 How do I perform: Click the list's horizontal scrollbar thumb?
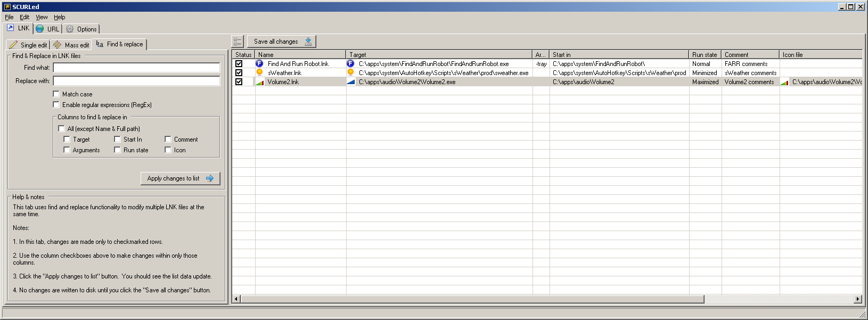point(472,299)
